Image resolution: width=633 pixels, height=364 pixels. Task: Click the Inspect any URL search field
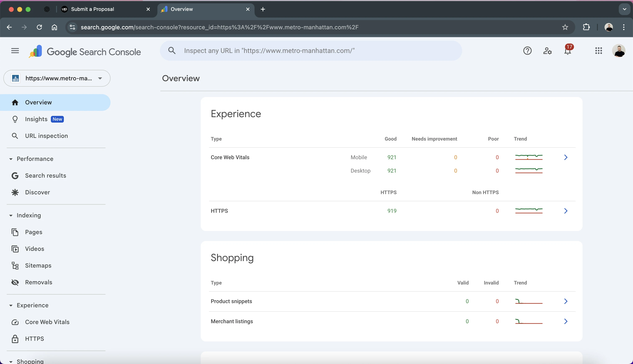(311, 51)
